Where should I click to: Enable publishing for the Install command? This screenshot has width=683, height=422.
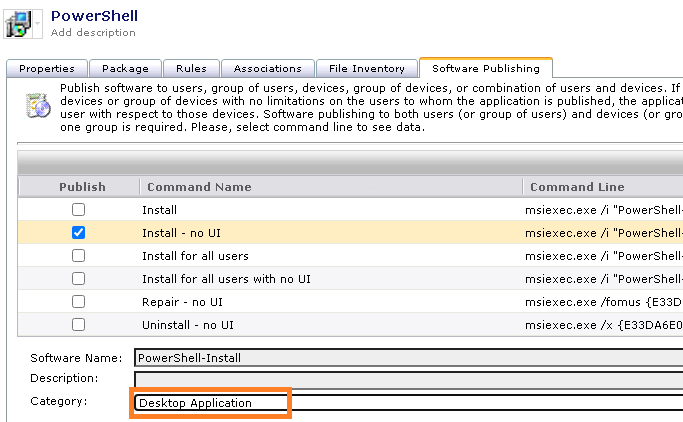click(78, 210)
